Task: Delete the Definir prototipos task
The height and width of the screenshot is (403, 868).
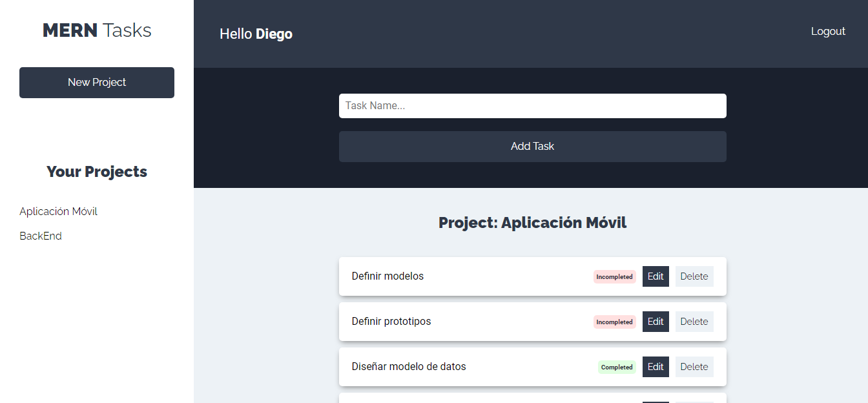Action: pyautogui.click(x=694, y=322)
